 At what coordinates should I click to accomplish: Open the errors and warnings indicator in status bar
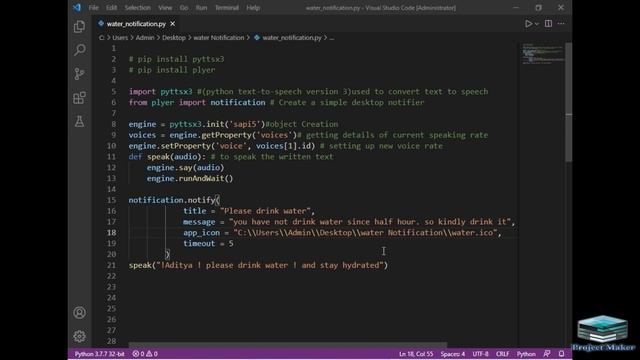(145, 354)
